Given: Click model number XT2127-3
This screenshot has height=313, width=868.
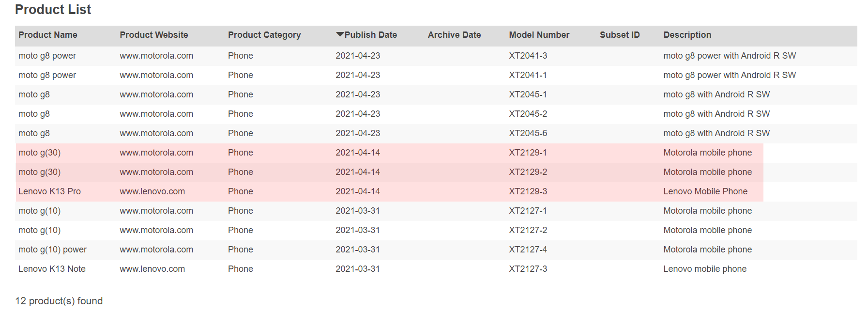Looking at the screenshot, I should pos(528,269).
